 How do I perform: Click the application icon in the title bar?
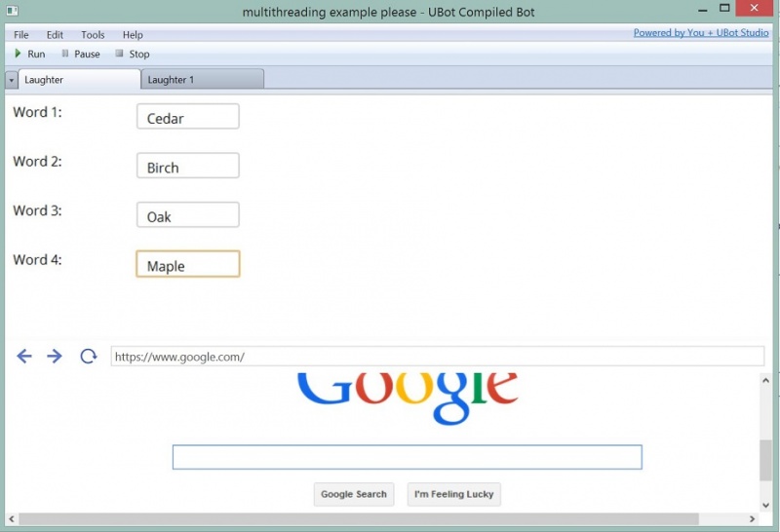pos(12,11)
